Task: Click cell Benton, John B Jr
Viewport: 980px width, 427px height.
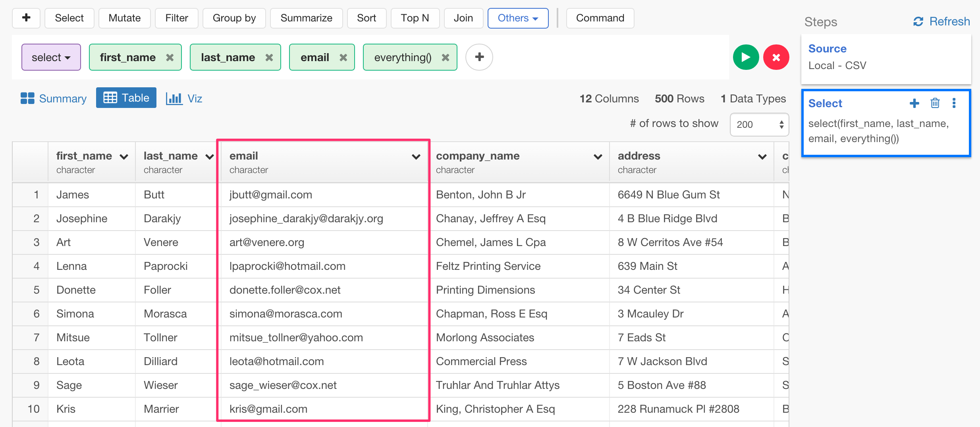Action: pyautogui.click(x=519, y=194)
